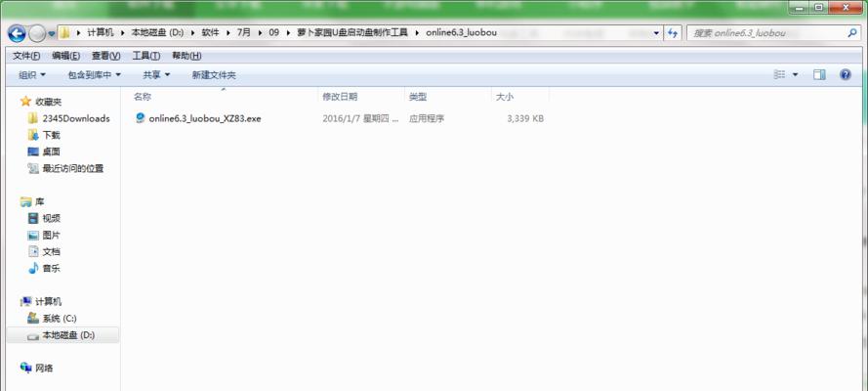Viewport: 868px width, 391px height.
Task: Open the 文档 library
Action: pyautogui.click(x=51, y=251)
